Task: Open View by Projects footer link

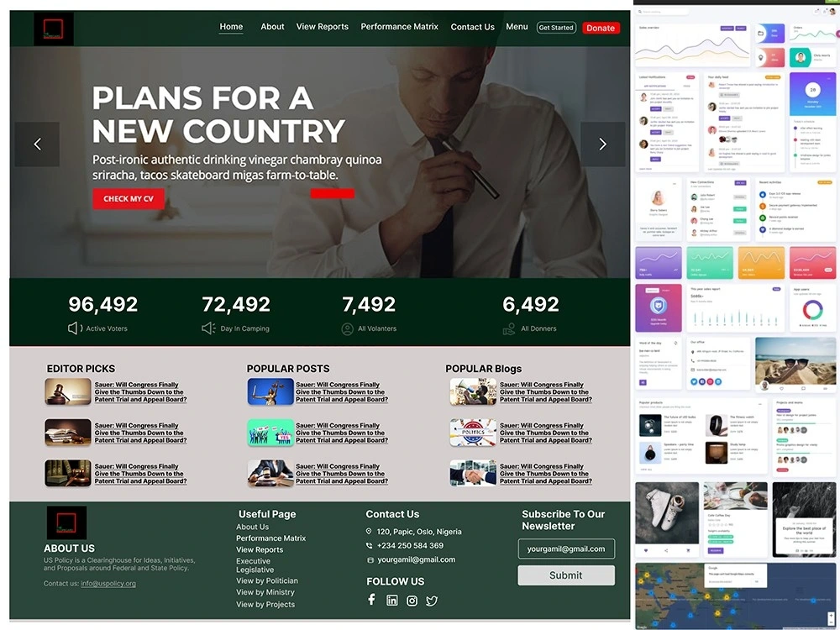Action: click(x=265, y=604)
